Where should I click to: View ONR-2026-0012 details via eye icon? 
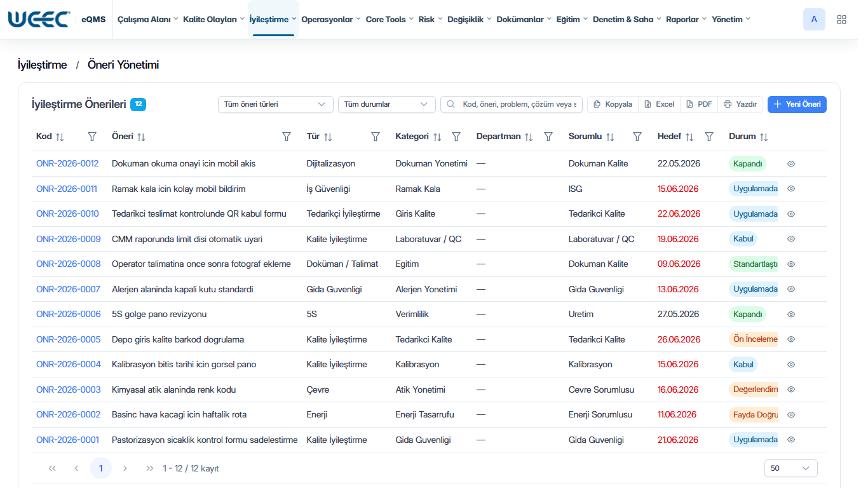tap(791, 164)
